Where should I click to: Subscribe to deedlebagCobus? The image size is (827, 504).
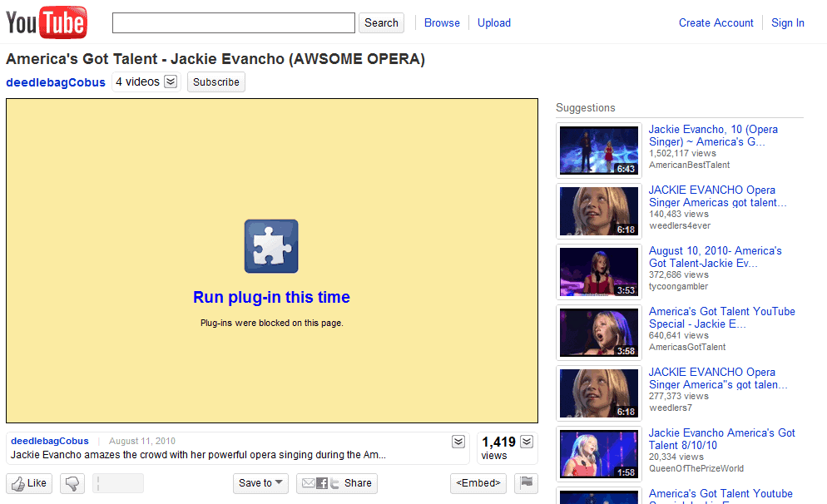click(x=215, y=82)
